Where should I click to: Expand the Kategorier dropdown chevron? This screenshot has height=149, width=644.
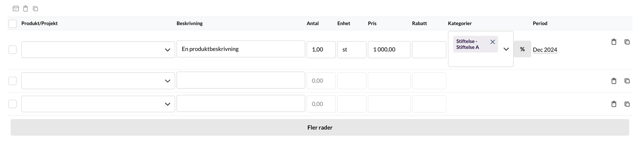(506, 49)
